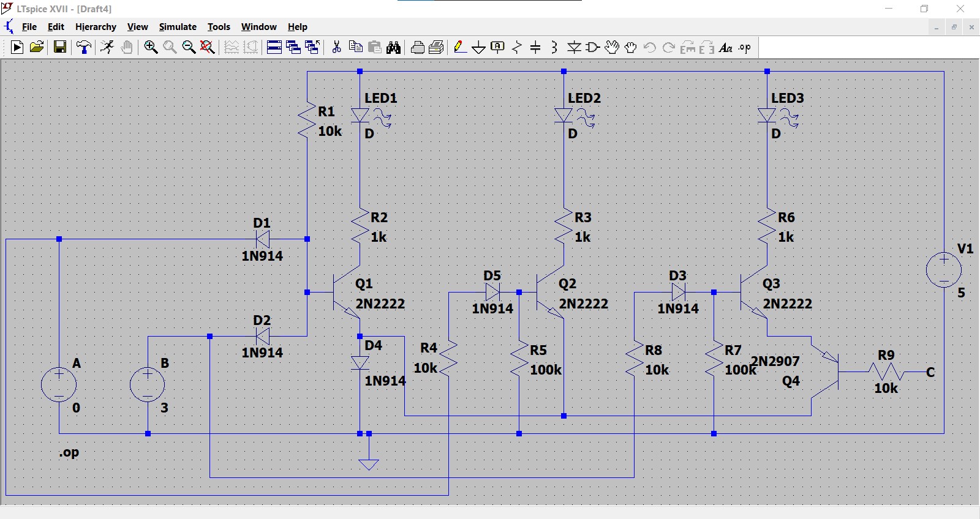Open the Window menu

tap(258, 27)
